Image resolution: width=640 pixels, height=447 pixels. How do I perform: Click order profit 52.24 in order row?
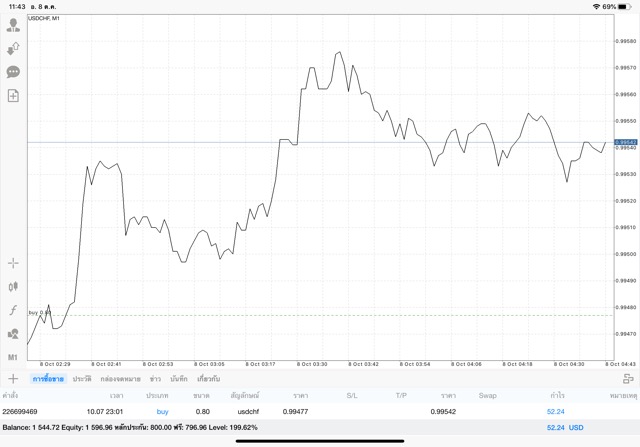pyautogui.click(x=556, y=411)
